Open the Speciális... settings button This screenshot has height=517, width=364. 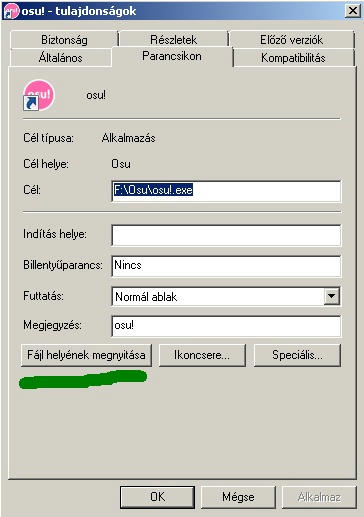coord(297,355)
